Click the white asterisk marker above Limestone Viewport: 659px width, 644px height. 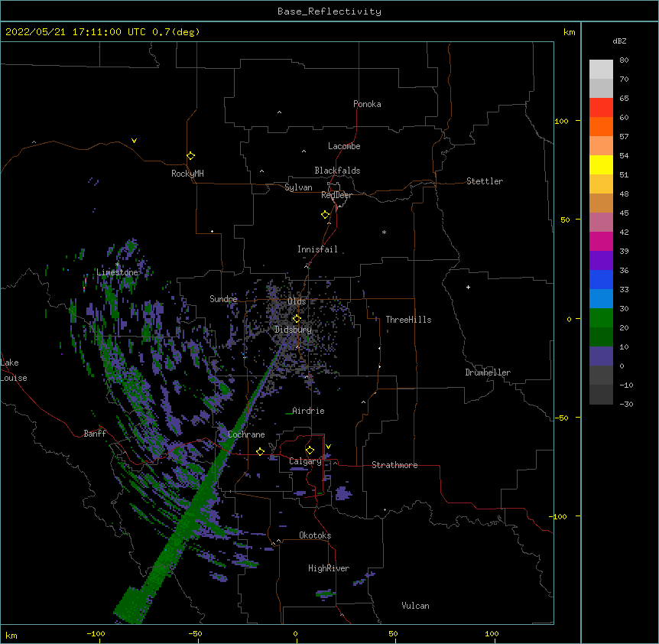(x=117, y=265)
